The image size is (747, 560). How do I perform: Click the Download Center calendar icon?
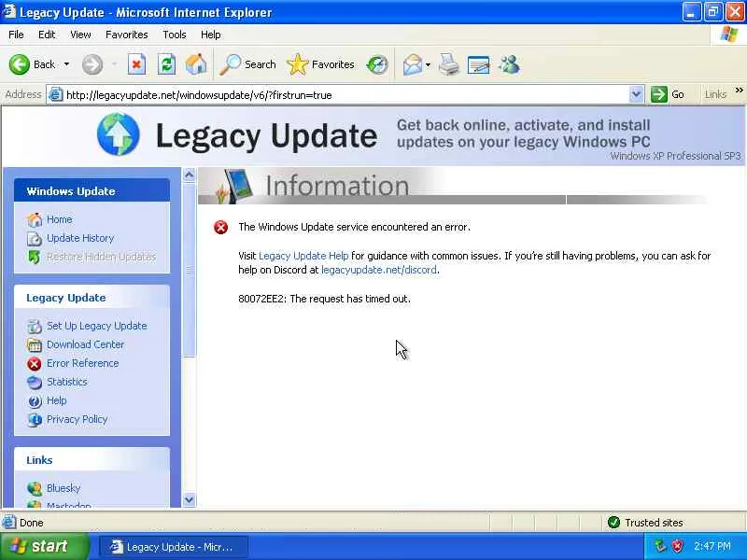[35, 344]
